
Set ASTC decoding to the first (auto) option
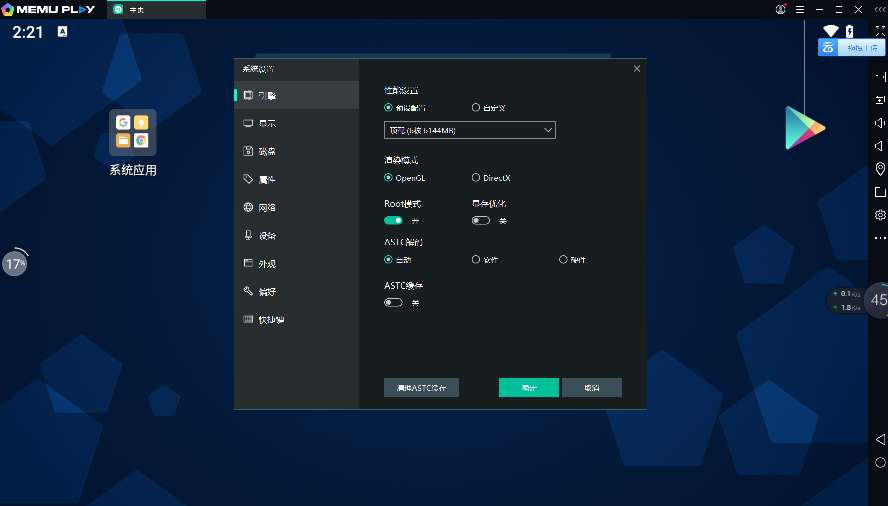388,260
